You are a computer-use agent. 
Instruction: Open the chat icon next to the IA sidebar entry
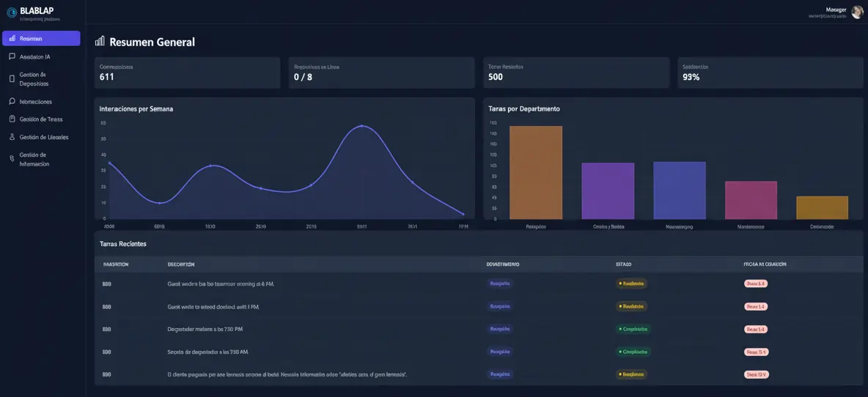(12, 56)
